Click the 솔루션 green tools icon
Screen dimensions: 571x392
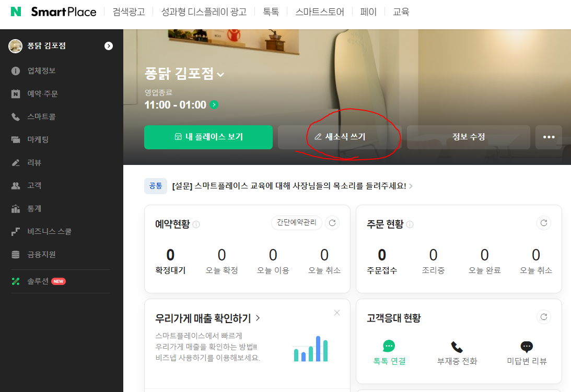click(x=16, y=281)
